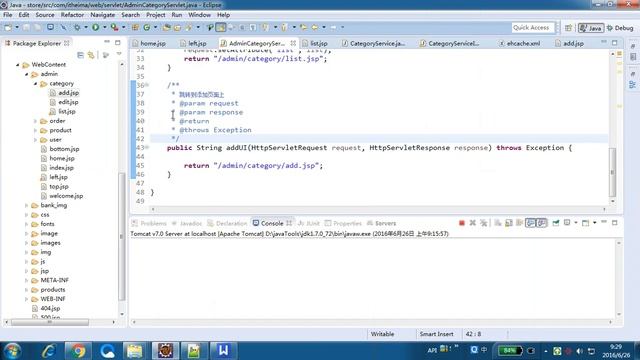640x360 pixels.
Task: Open Internet Explorer from taskbar
Action: pos(49,351)
